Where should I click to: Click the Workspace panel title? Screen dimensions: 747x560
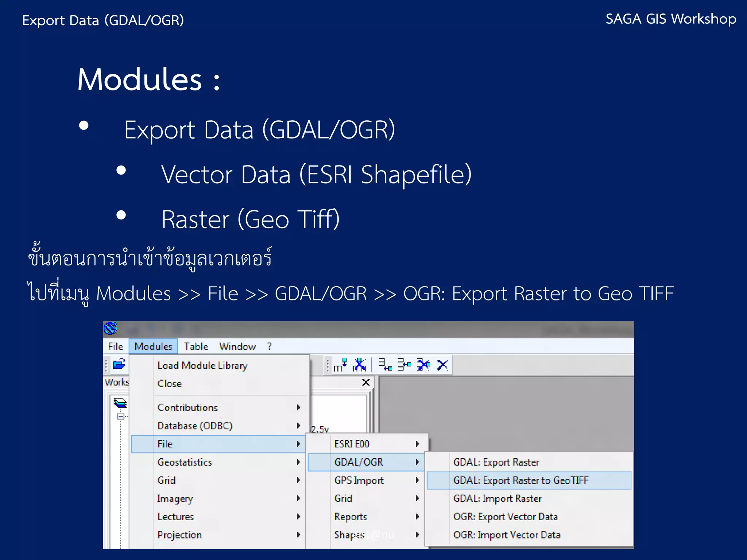(117, 382)
